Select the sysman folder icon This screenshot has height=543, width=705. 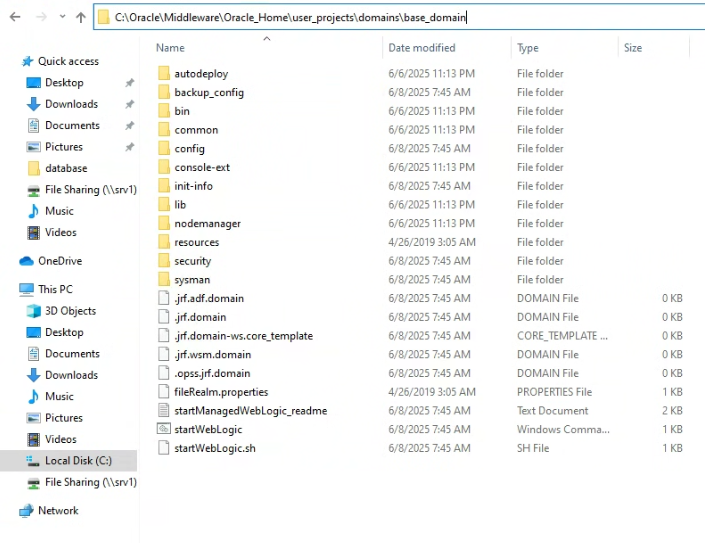pos(164,280)
